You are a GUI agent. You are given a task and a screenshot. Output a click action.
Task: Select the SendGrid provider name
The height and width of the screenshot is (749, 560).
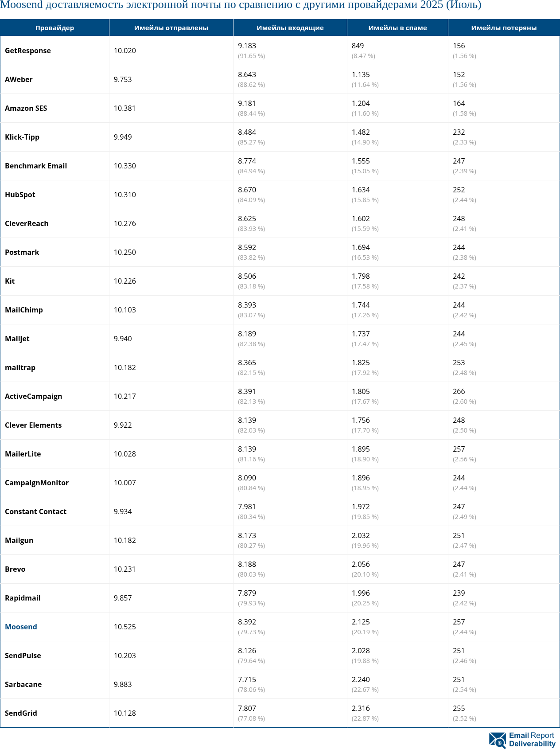(21, 713)
